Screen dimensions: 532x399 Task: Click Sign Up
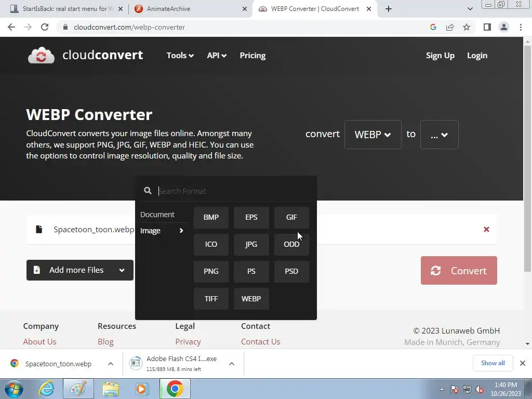pos(440,55)
